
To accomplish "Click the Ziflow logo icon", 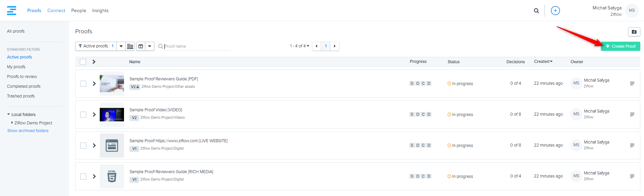I will [11, 10].
